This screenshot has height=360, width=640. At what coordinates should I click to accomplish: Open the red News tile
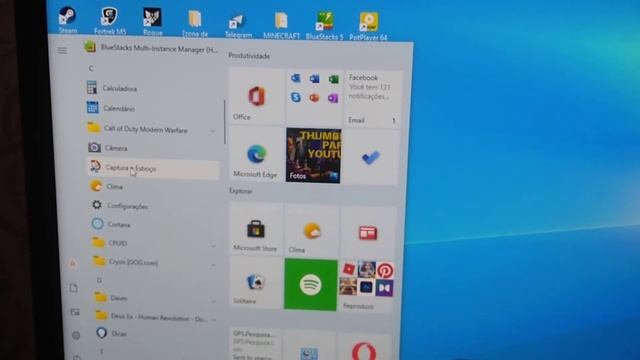click(x=368, y=233)
